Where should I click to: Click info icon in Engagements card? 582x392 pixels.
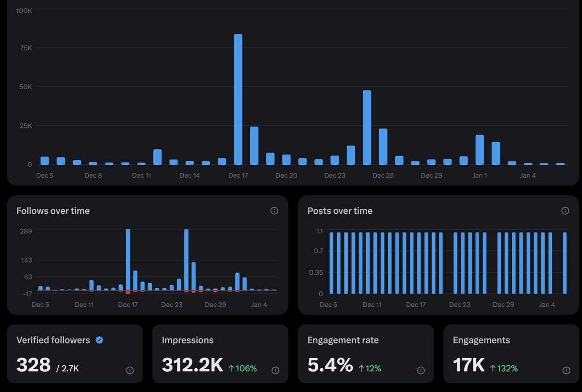click(x=566, y=370)
